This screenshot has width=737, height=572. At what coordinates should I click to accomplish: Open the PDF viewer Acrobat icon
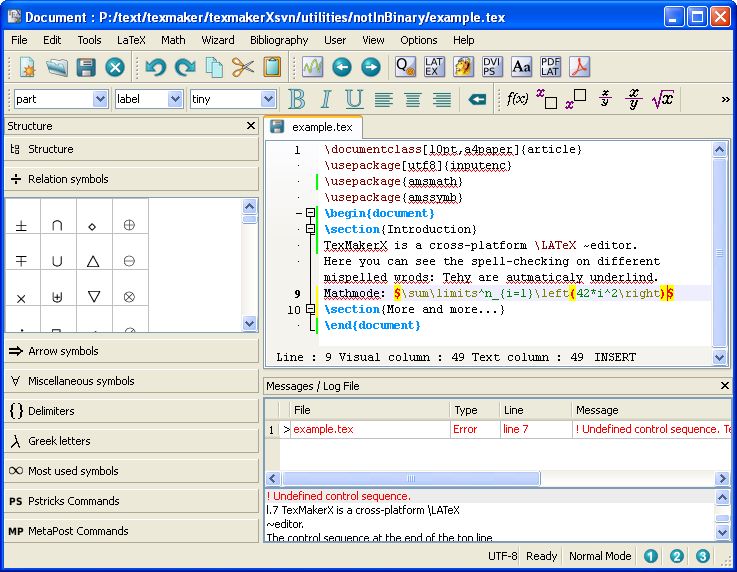tap(580, 67)
